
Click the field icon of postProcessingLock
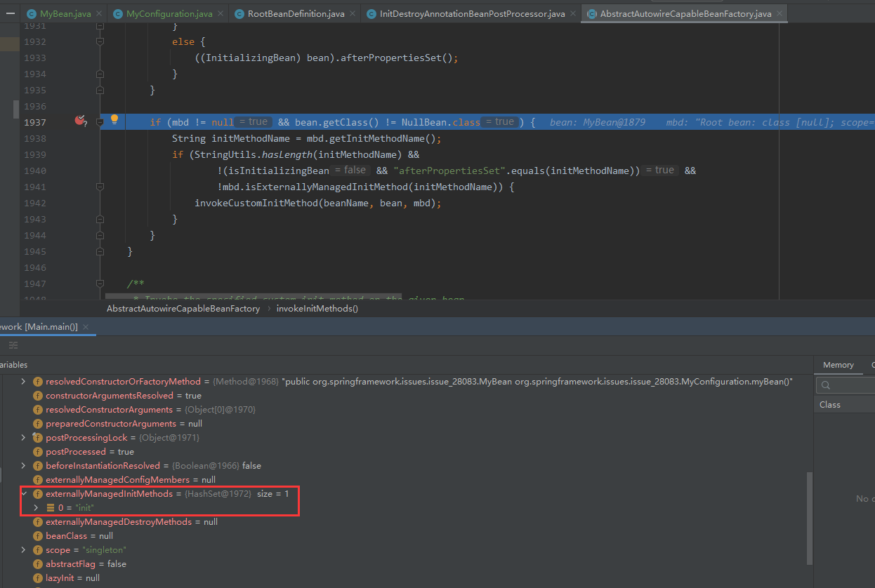coord(38,438)
